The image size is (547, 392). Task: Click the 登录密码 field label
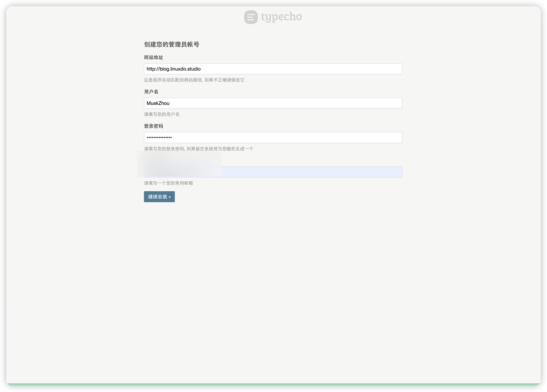[x=153, y=126]
